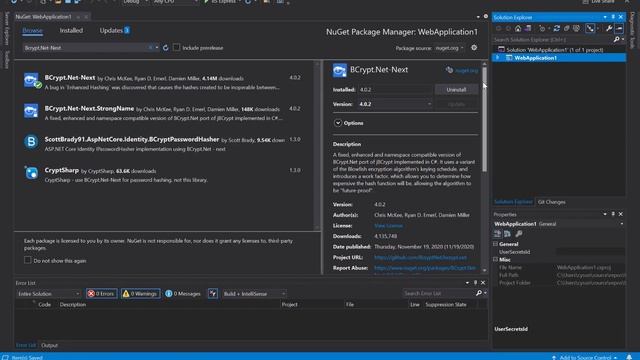
Task: Open the Build + IntelliSense dropdown
Action: pos(254,293)
